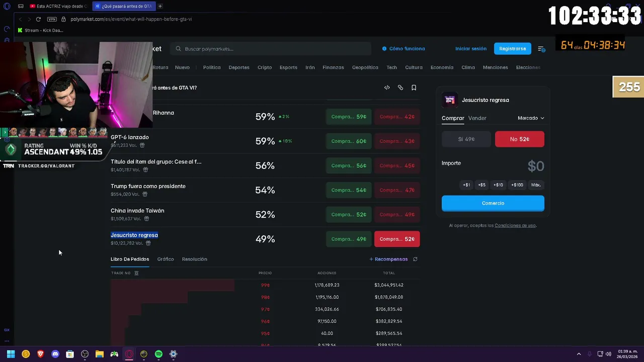Open Windows Start menu
This screenshot has width=644, height=362.
tap(11, 354)
